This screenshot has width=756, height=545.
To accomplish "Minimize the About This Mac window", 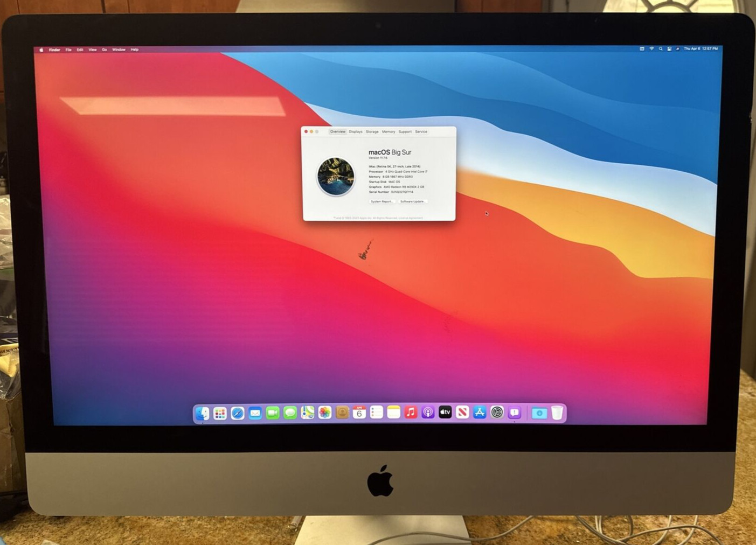I will point(311,131).
